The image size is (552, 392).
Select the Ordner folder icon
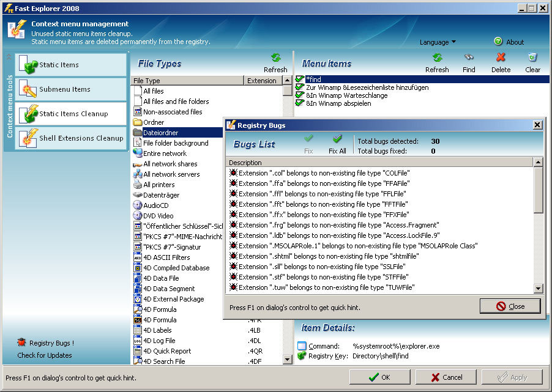click(x=138, y=122)
